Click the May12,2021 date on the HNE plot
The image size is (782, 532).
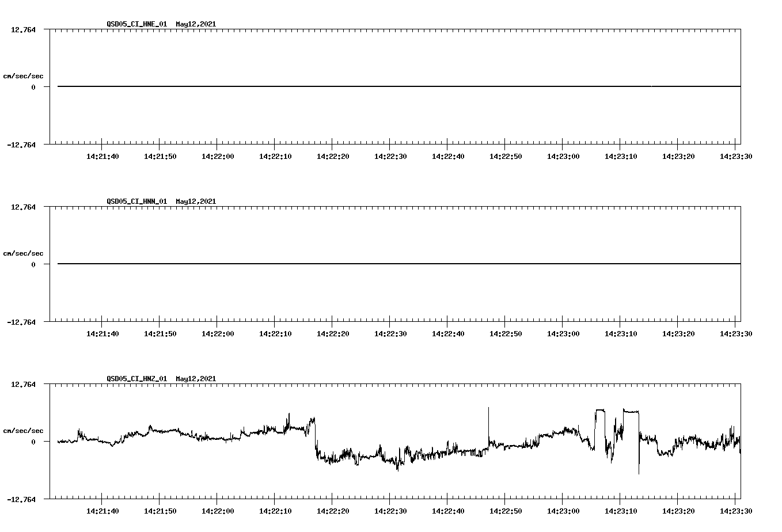tap(195, 24)
